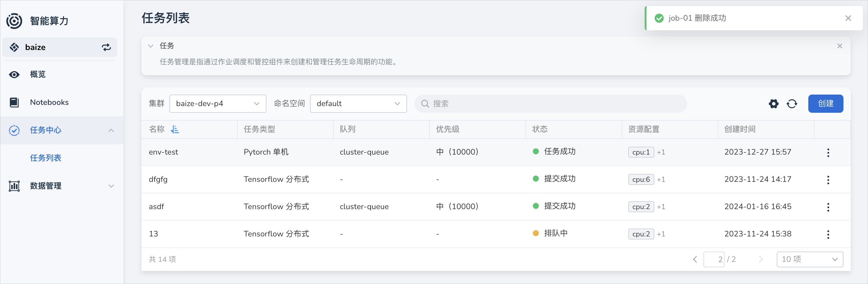Open Notebooks in the sidebar

click(x=62, y=102)
